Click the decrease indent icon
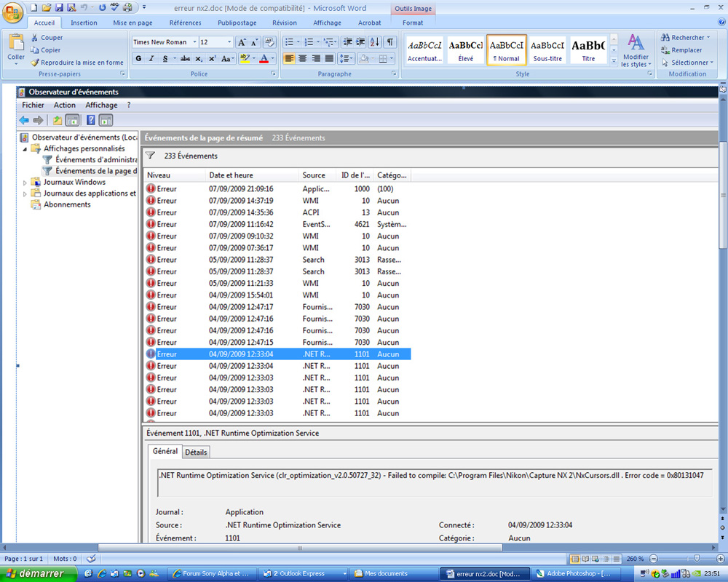The height and width of the screenshot is (582, 728). click(347, 42)
